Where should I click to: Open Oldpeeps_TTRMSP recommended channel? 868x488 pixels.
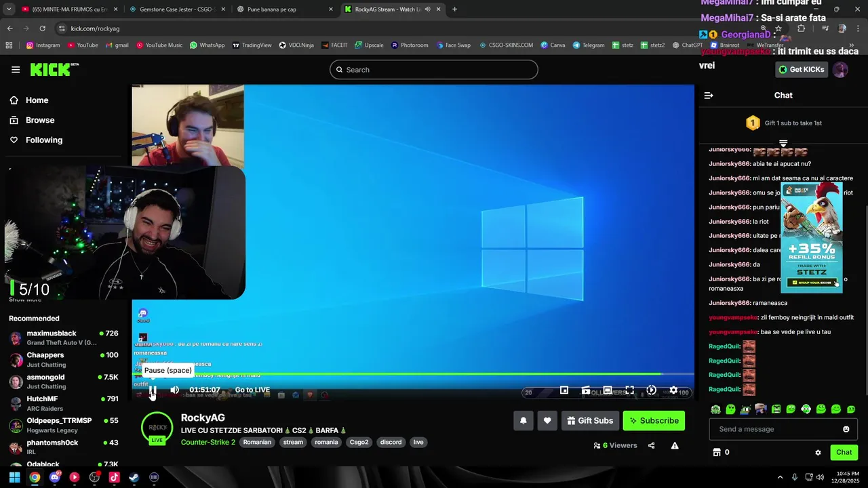coord(63,425)
